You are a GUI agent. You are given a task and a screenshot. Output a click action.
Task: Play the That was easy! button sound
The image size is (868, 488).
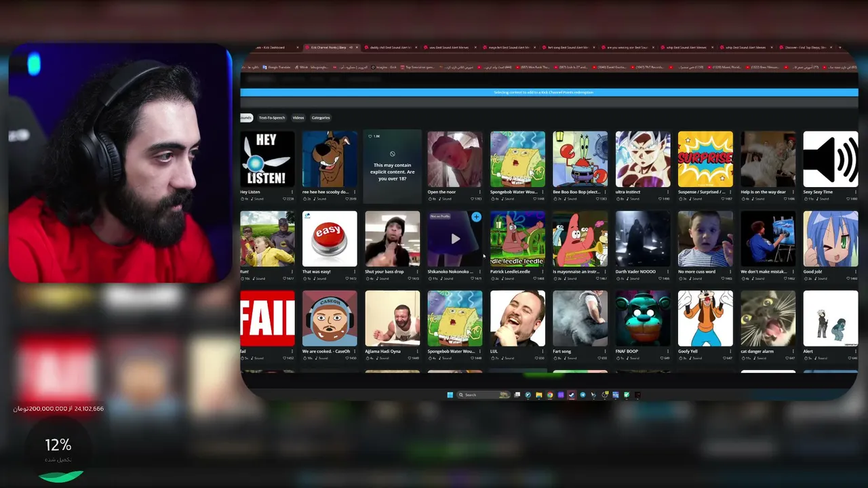click(x=330, y=239)
